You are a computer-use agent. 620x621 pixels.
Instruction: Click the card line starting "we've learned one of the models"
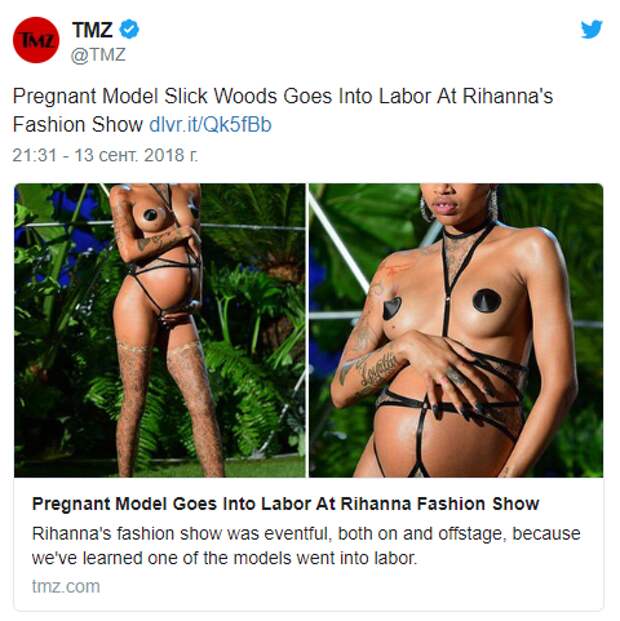pyautogui.click(x=224, y=558)
